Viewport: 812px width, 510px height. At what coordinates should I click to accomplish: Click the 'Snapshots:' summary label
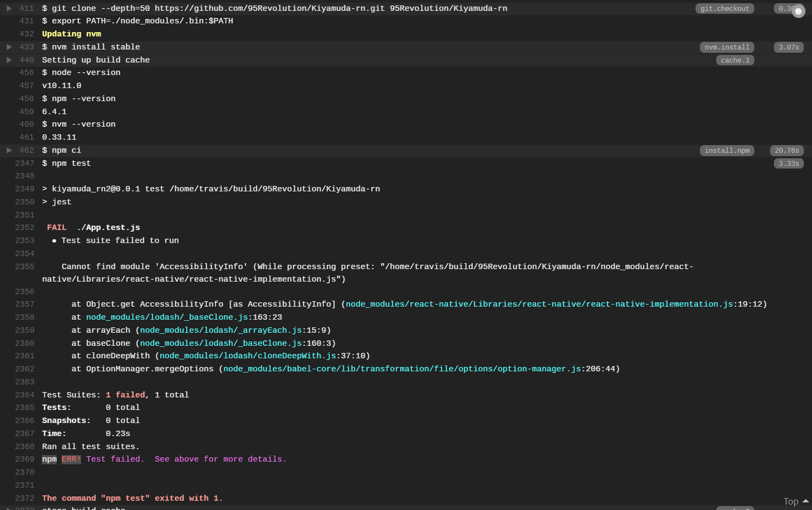(66, 420)
